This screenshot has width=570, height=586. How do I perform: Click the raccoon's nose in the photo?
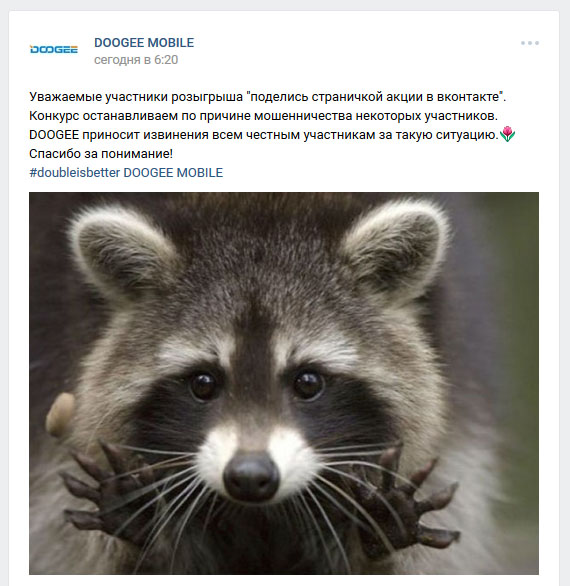[251, 476]
